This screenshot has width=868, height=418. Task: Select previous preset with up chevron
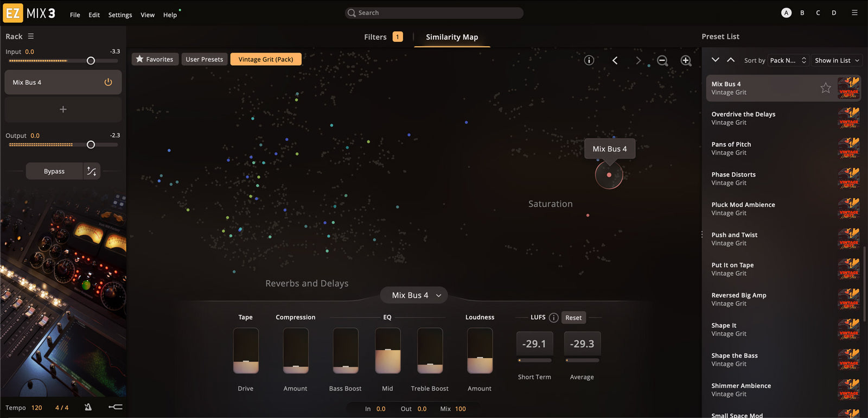tap(731, 60)
